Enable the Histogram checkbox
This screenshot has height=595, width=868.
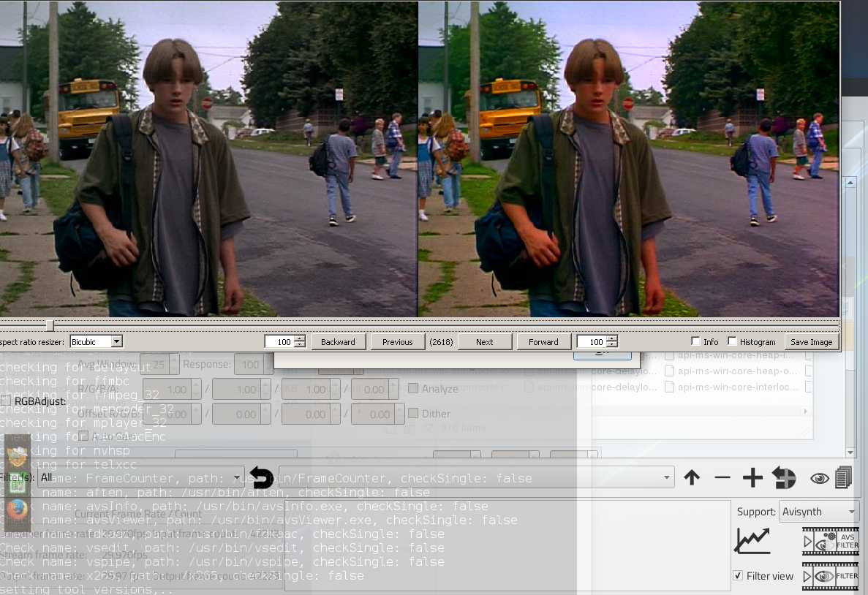click(x=732, y=341)
